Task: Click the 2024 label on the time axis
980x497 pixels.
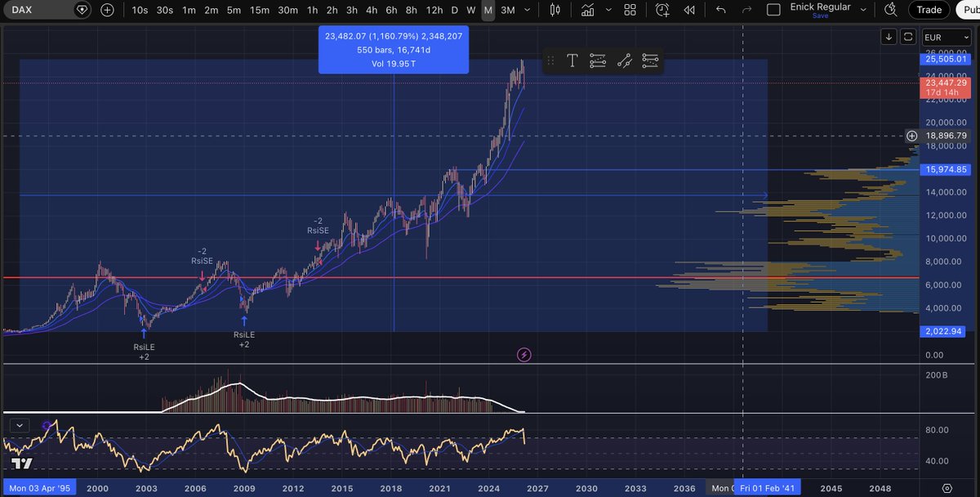Action: point(489,488)
